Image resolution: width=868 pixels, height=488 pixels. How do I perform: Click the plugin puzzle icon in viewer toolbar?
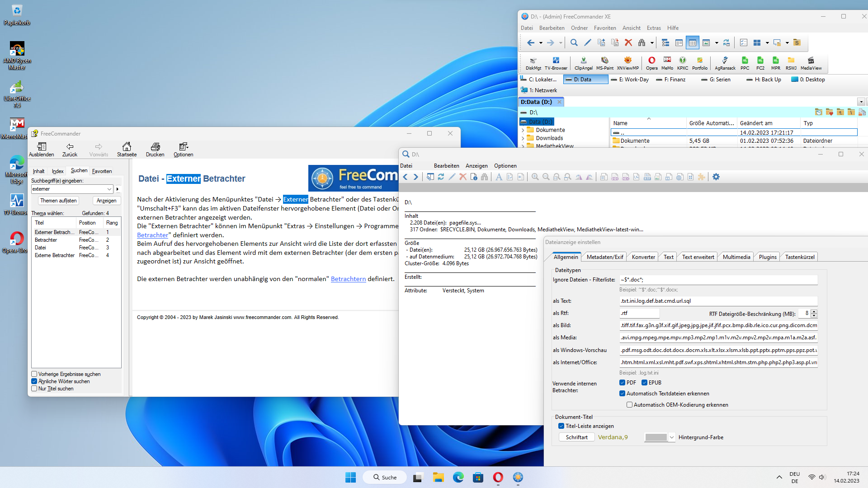coord(702,177)
